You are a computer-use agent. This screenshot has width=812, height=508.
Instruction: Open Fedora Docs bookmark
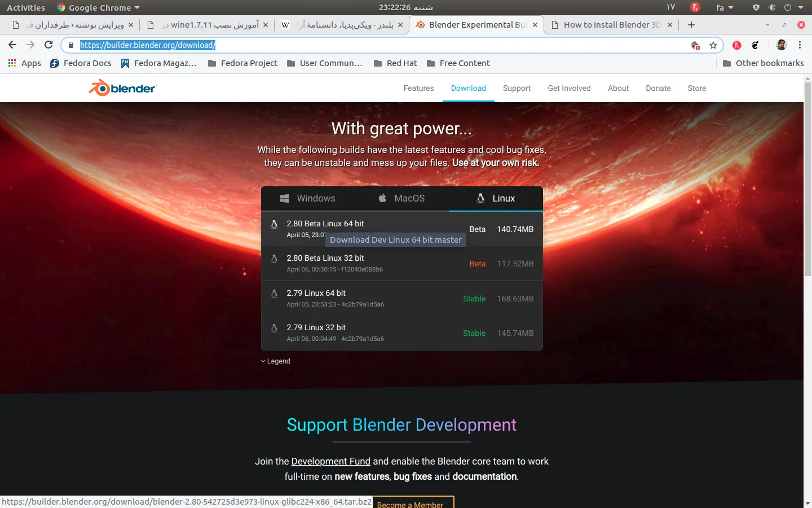[81, 63]
